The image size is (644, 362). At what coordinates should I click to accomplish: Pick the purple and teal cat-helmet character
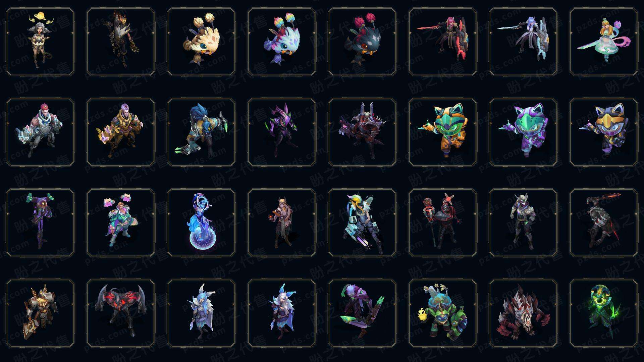(523, 132)
